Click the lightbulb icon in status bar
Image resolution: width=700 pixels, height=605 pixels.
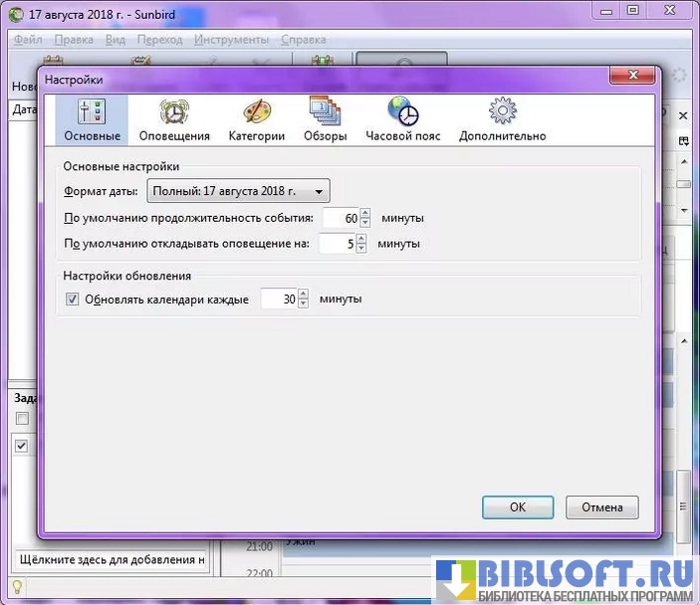click(16, 586)
